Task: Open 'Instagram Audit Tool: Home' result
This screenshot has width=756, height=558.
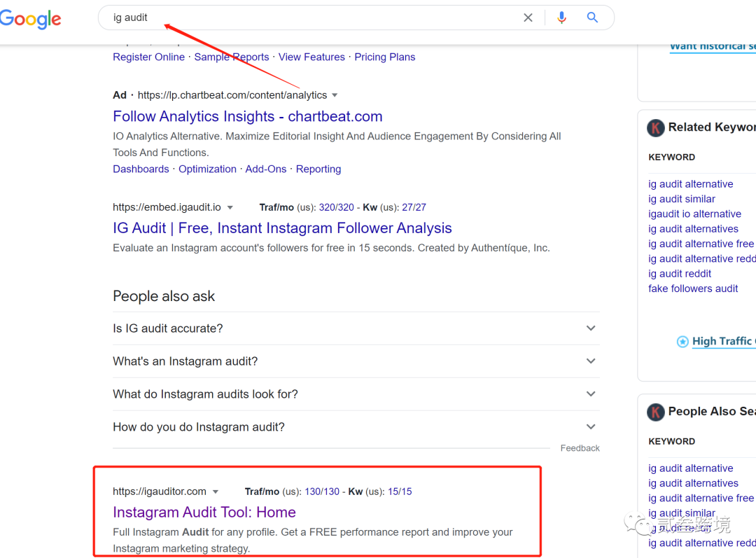Action: point(204,512)
